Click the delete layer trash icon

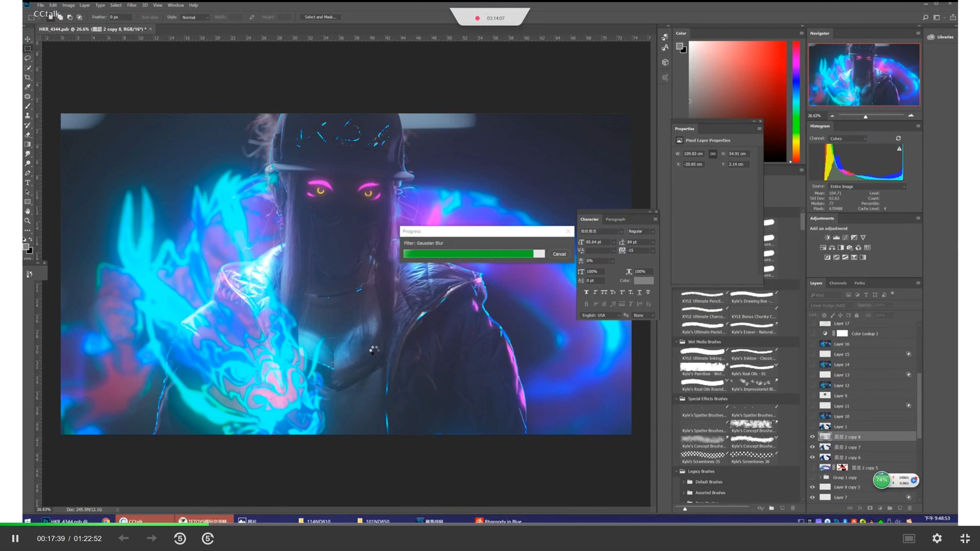pos(910,508)
